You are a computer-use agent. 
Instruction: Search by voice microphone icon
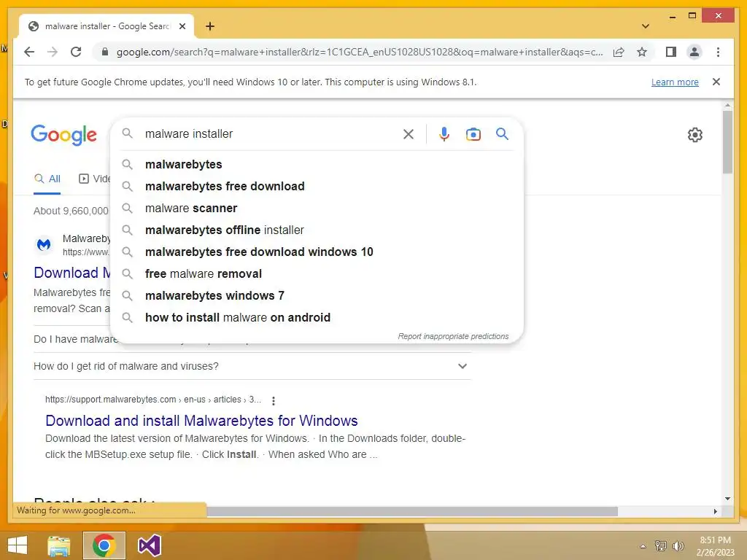(x=444, y=134)
